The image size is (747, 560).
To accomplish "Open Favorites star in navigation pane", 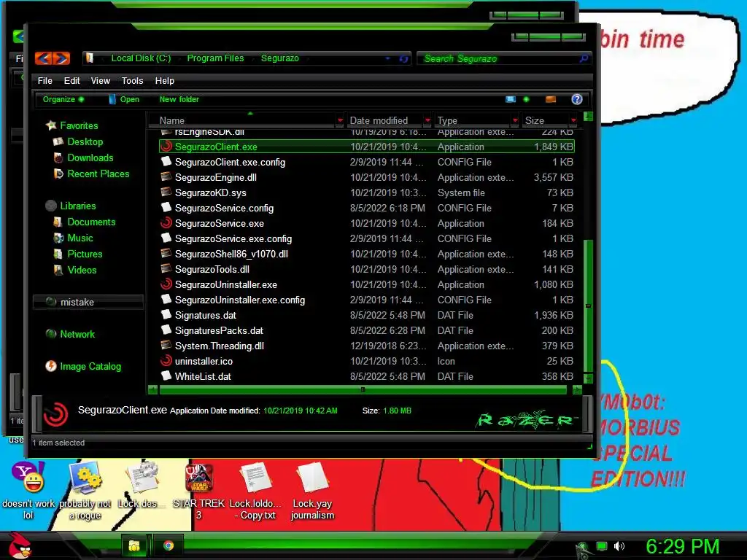I will [x=51, y=125].
